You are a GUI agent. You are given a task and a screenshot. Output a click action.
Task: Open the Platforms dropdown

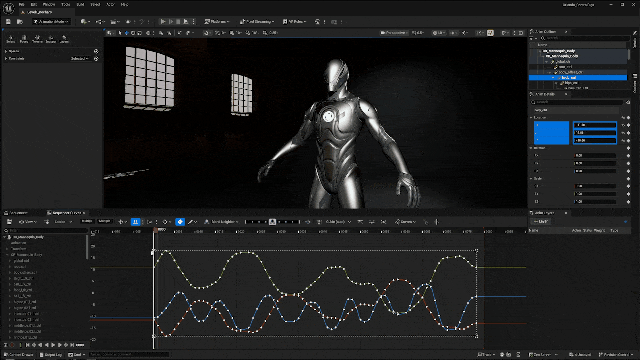point(217,22)
